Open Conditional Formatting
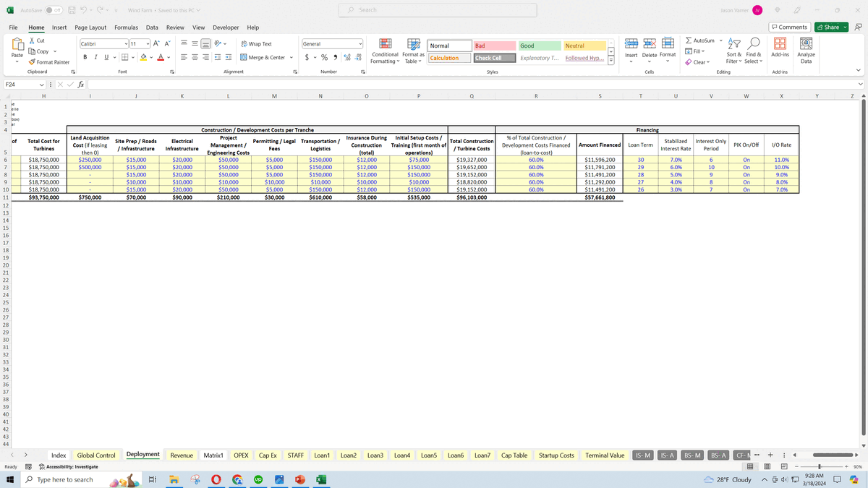This screenshot has height=488, width=868. 386,53
